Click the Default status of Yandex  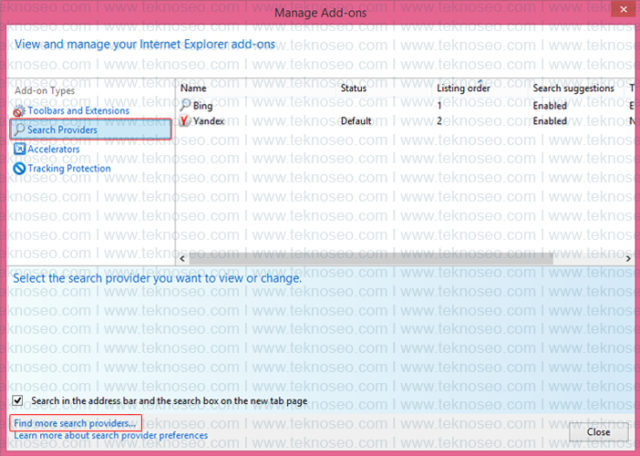point(356,121)
